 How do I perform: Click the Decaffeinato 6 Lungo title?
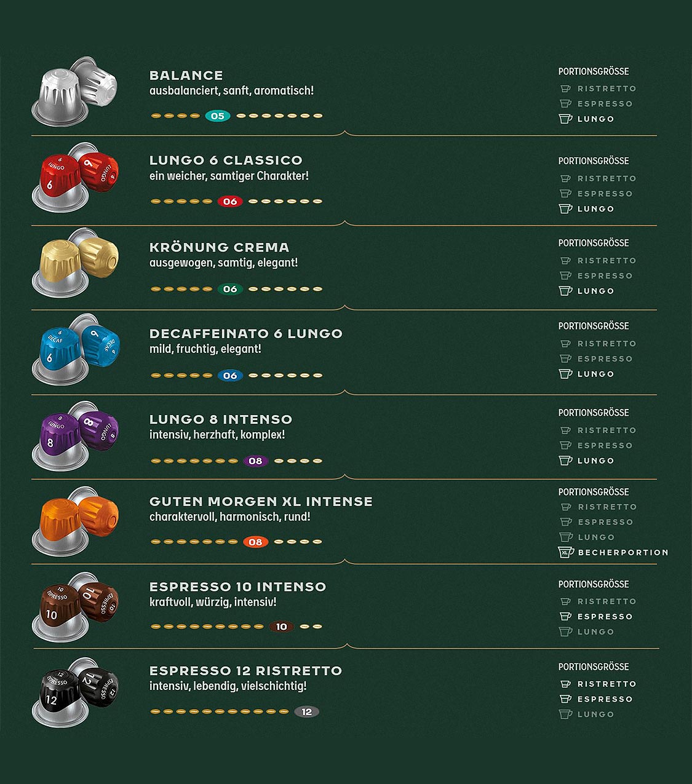tap(245, 334)
